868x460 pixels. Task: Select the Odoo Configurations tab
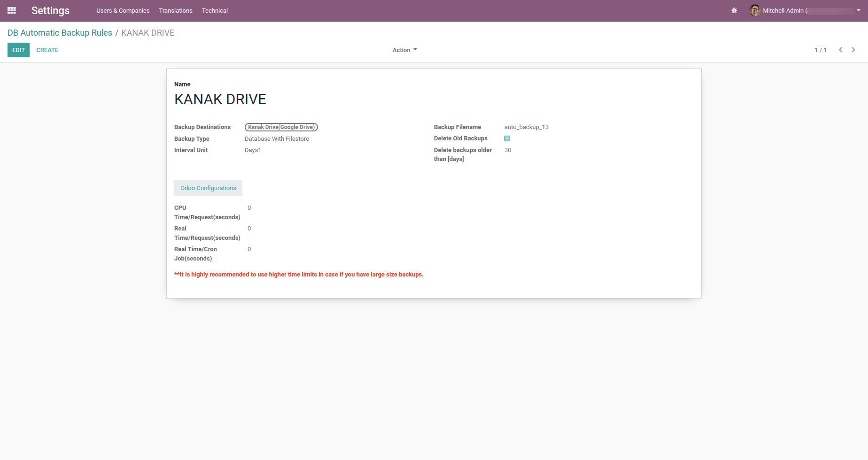click(208, 188)
